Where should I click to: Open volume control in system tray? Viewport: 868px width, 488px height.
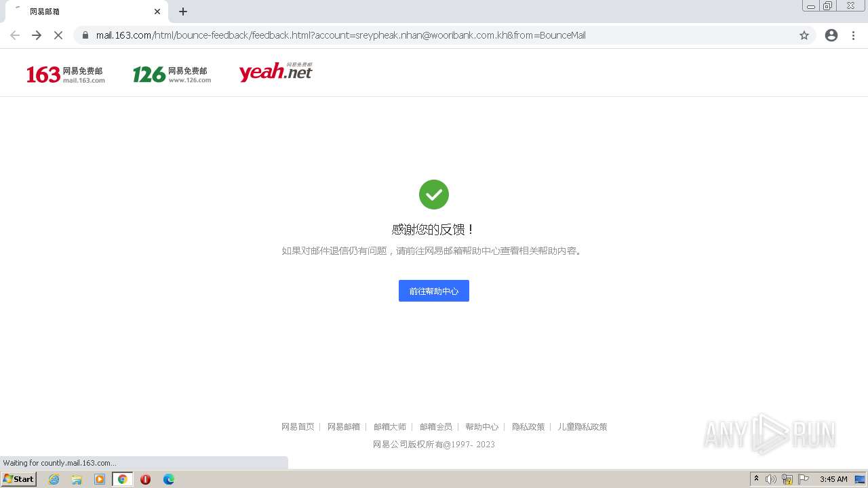[x=771, y=479]
